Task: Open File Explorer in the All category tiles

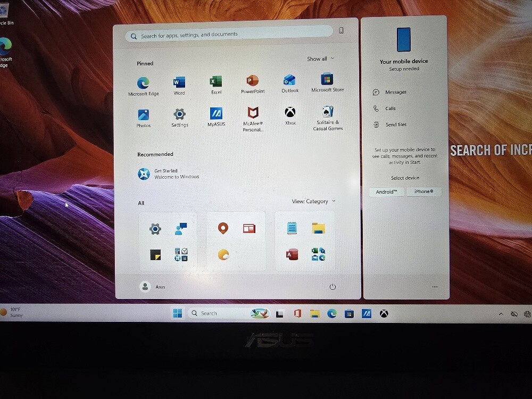Action: (318, 228)
